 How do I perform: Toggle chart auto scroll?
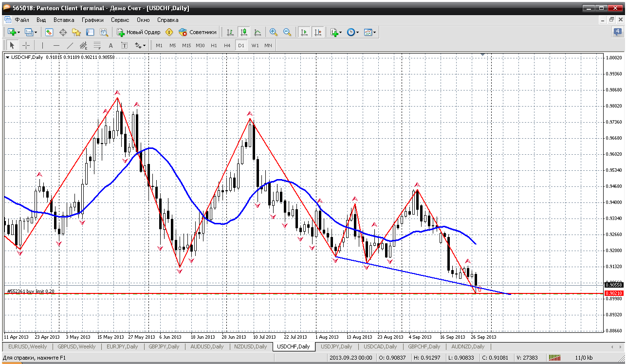coord(304,32)
